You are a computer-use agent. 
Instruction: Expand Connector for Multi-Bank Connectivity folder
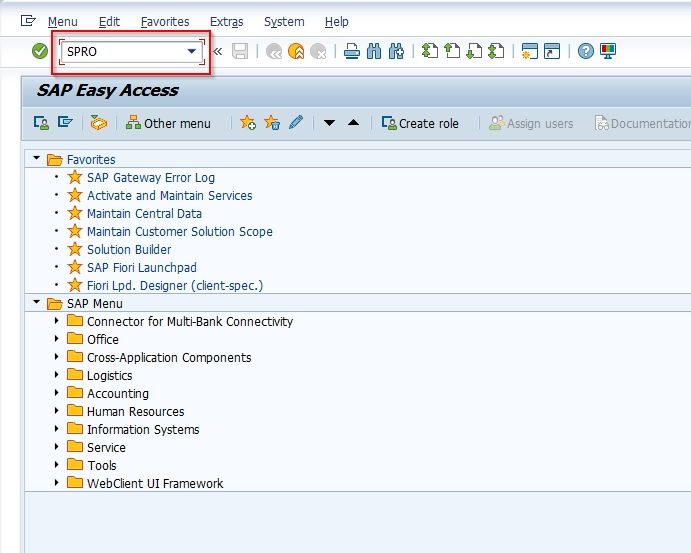(56, 321)
